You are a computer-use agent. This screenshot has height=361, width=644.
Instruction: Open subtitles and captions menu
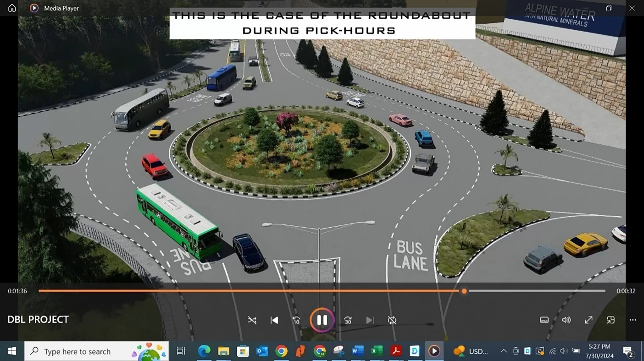point(544,320)
